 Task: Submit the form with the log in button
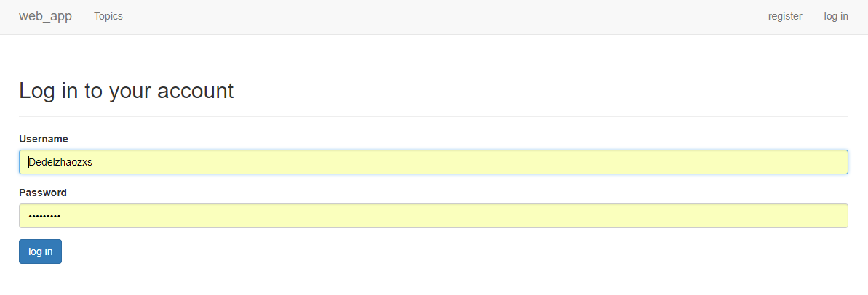[40, 251]
